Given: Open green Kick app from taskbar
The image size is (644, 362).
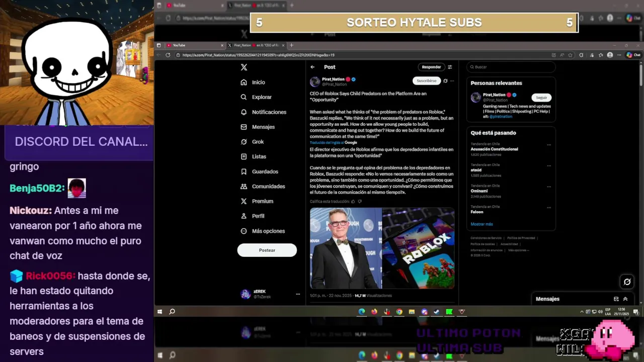Looking at the screenshot, I should 449,312.
